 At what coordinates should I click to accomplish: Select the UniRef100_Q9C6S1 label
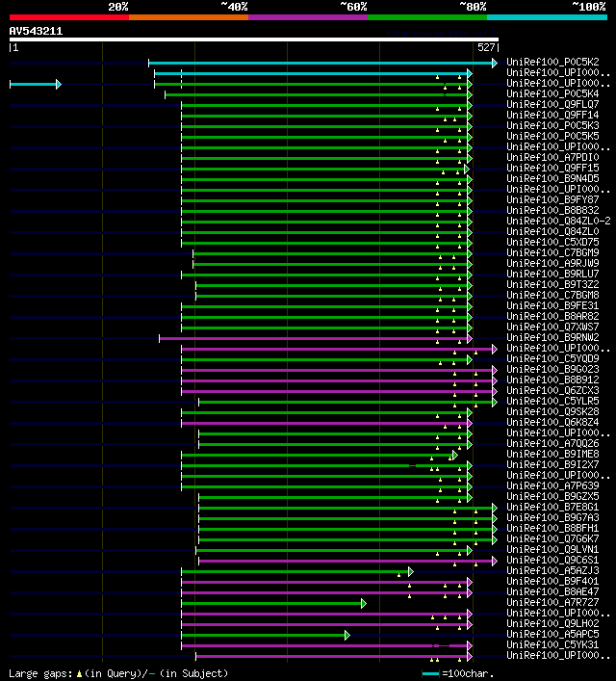pyautogui.click(x=552, y=560)
